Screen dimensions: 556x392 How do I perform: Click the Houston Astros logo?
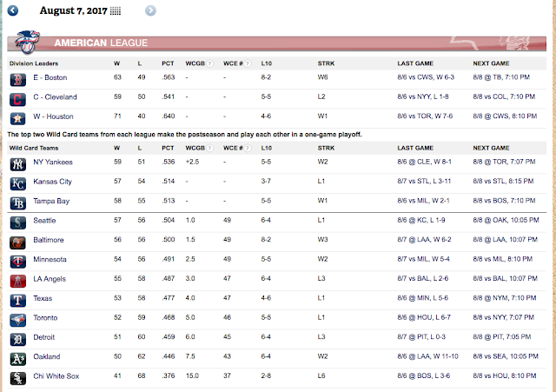coord(17,118)
